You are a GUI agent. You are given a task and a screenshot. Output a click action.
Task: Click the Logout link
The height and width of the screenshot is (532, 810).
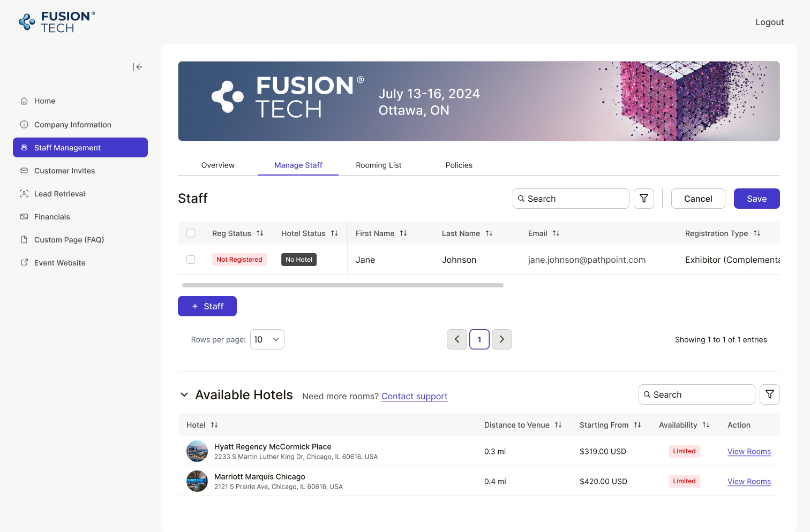pos(769,22)
